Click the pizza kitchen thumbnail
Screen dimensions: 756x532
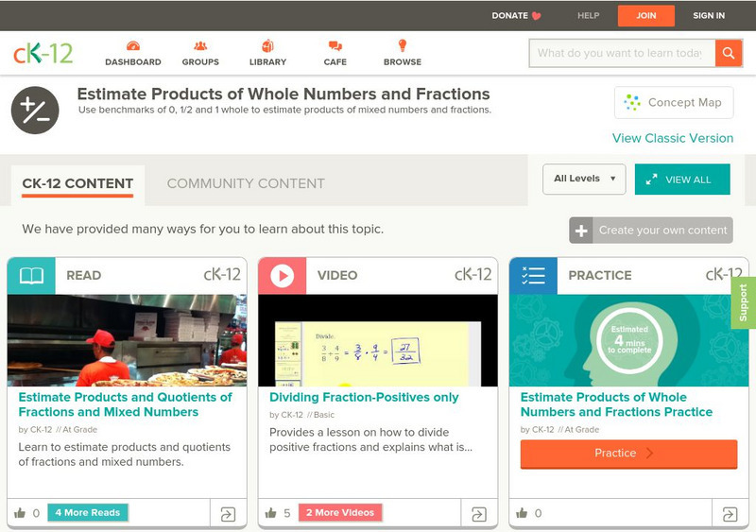[128, 340]
